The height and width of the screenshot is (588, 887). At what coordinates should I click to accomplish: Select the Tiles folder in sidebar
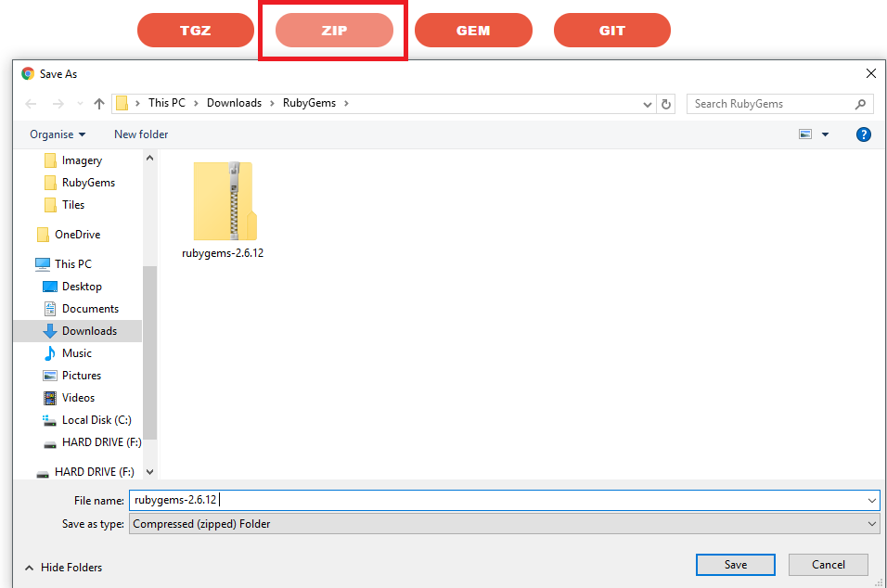pyautogui.click(x=73, y=205)
